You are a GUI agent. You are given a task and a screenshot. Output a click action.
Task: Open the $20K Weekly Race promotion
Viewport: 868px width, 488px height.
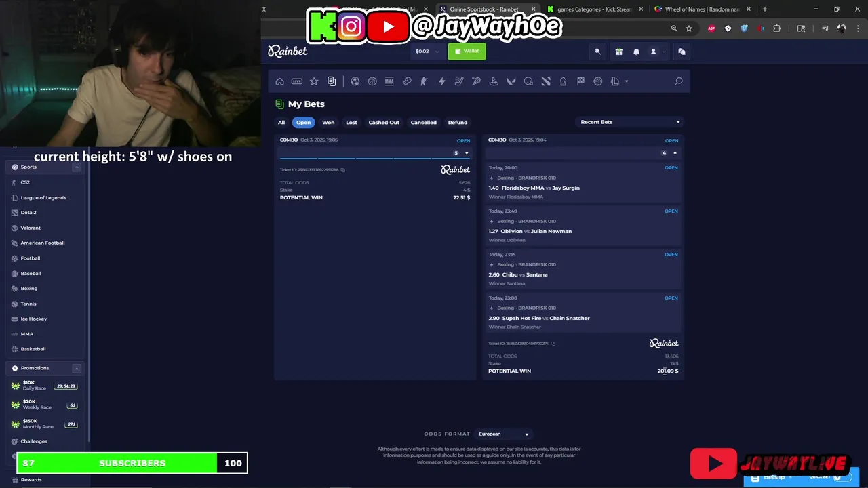[x=44, y=405]
